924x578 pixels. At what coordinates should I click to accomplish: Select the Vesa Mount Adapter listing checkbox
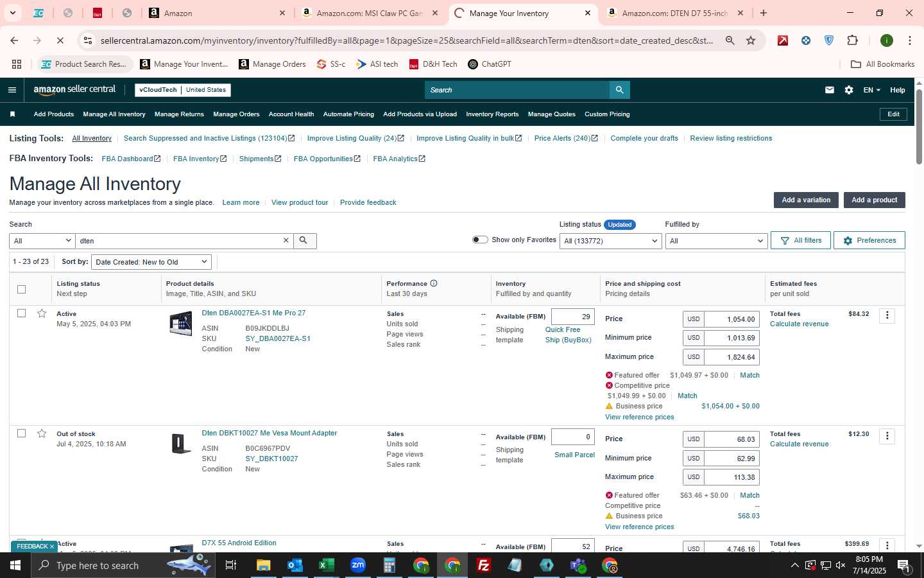point(21,433)
